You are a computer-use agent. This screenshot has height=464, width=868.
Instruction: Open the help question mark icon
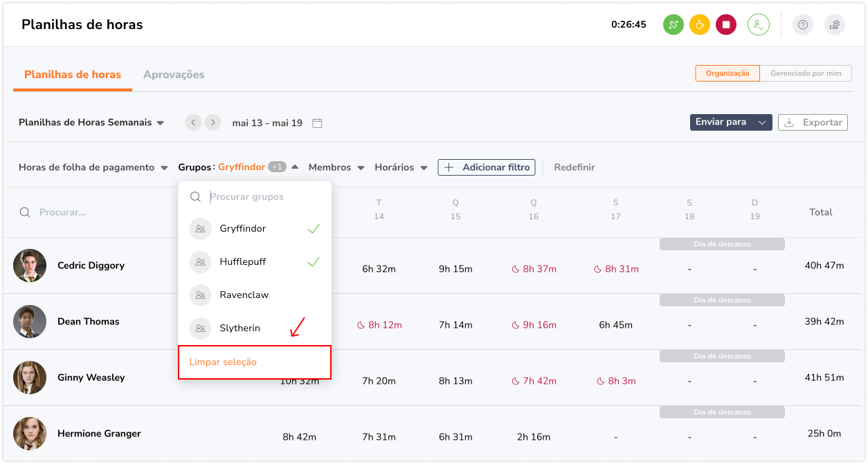point(802,25)
